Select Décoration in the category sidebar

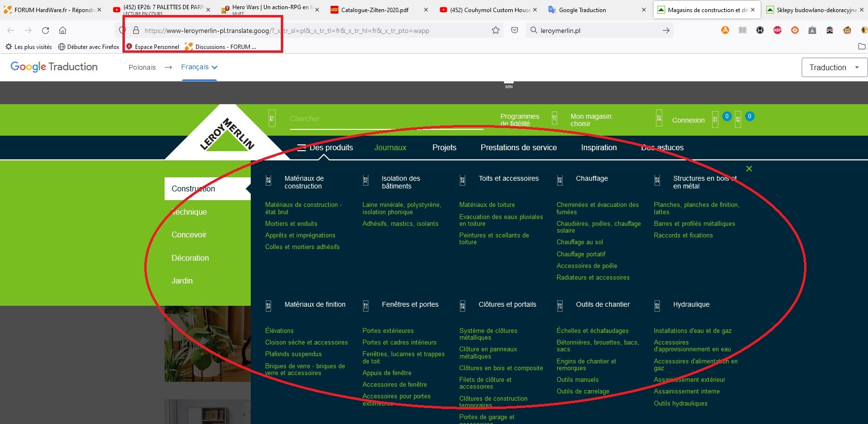coord(190,258)
